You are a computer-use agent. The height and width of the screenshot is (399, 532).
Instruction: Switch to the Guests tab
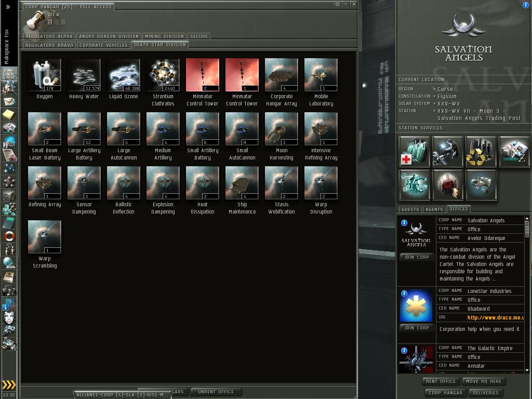pyautogui.click(x=410, y=209)
